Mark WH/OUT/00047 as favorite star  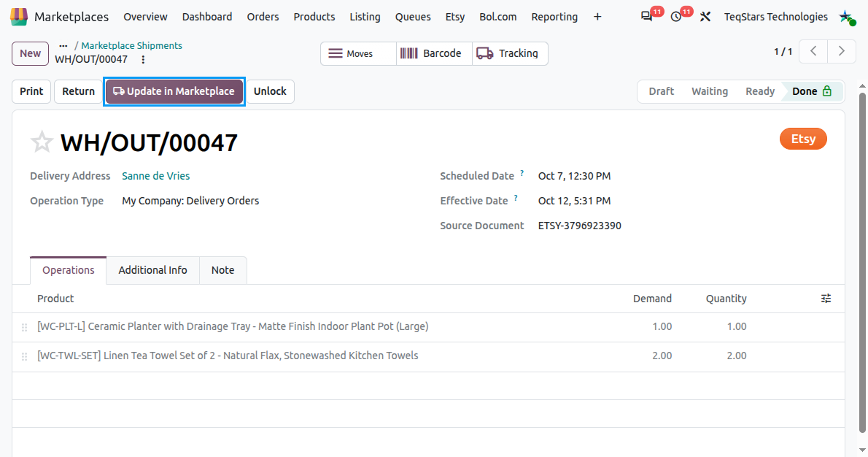pyautogui.click(x=42, y=142)
